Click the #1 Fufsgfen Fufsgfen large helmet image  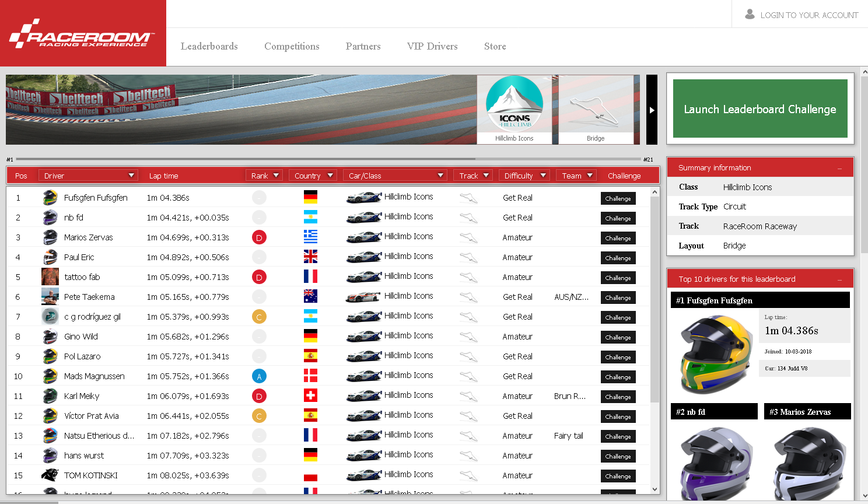click(x=716, y=354)
